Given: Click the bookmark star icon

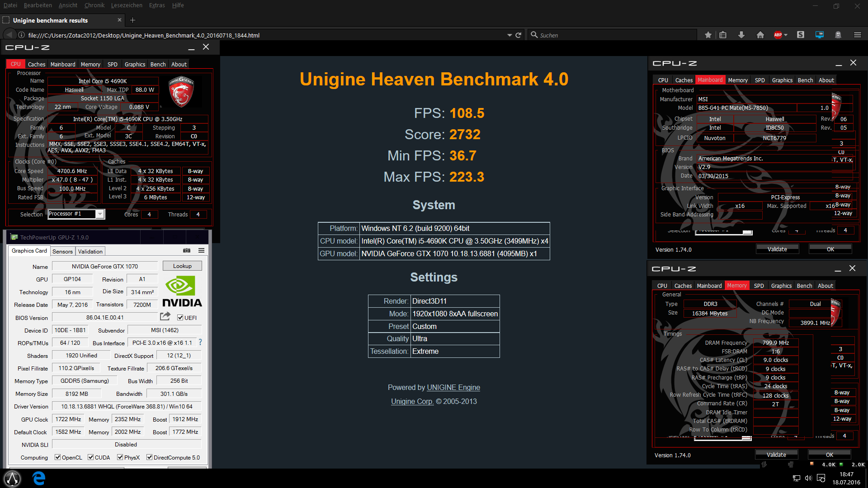Looking at the screenshot, I should pyautogui.click(x=708, y=35).
